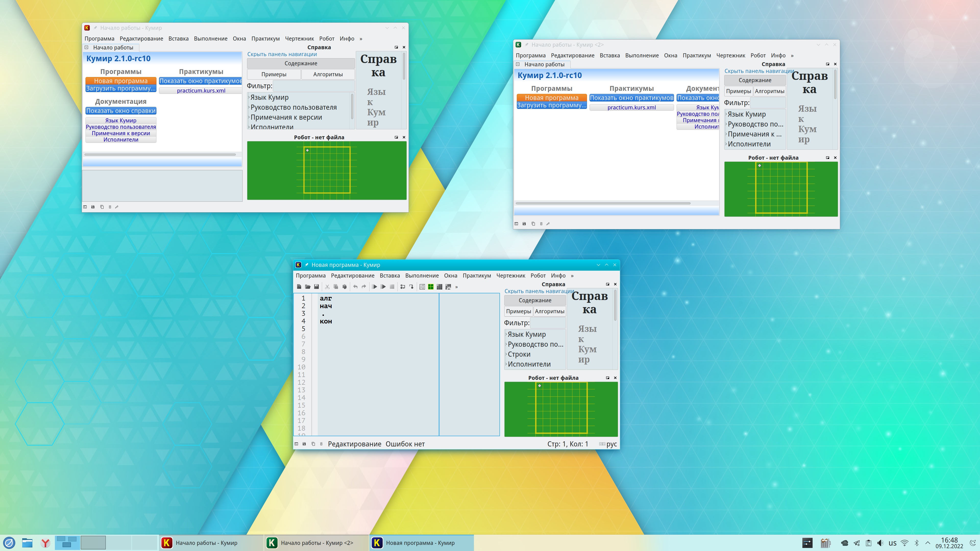Click the paste clipboard toolbar icon
The height and width of the screenshot is (551, 980).
click(345, 287)
